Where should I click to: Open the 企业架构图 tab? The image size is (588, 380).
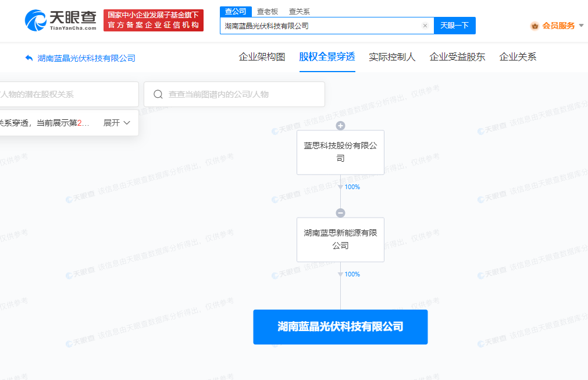(x=262, y=56)
